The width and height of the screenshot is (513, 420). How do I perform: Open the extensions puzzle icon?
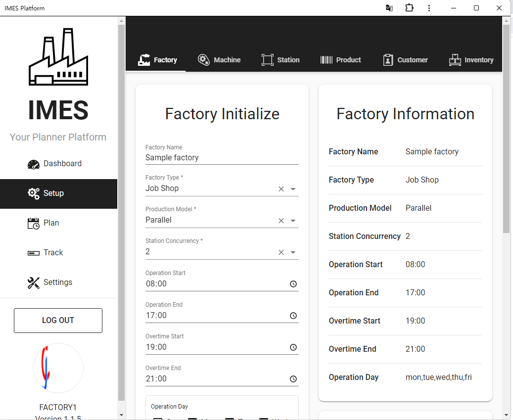[409, 8]
